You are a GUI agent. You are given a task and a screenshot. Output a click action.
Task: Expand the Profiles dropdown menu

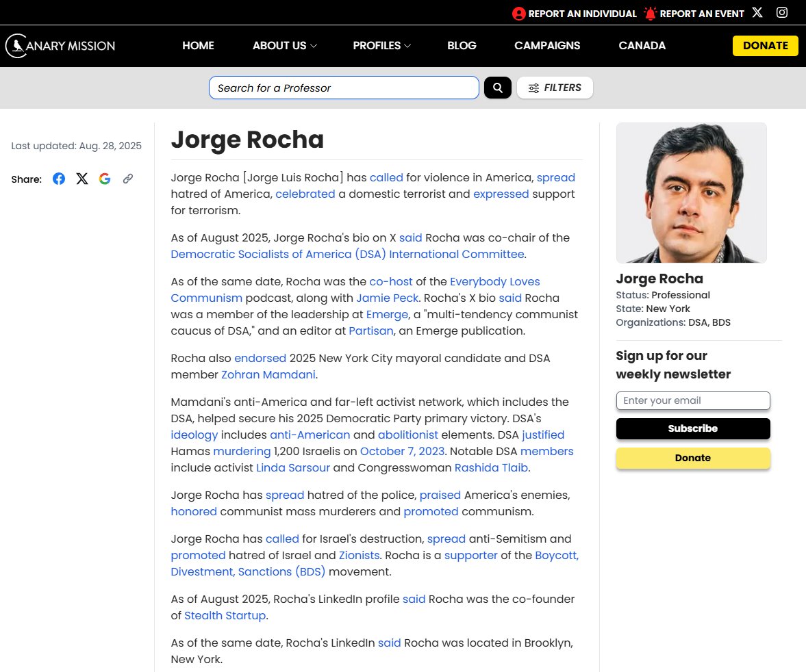click(x=382, y=46)
